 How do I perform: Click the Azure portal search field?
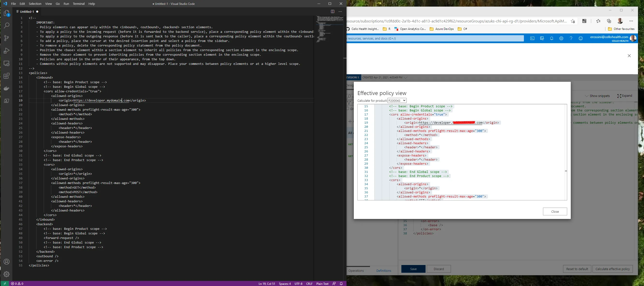(x=435, y=38)
